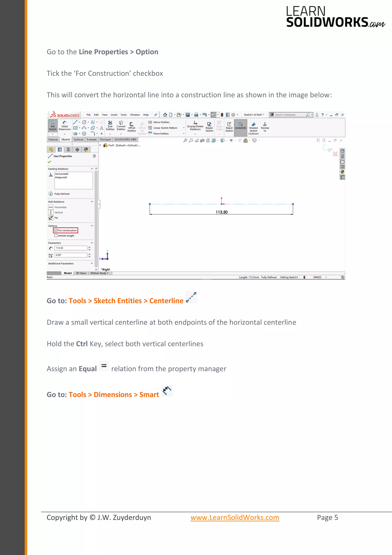Switch to the Evaluate tab
This screenshot has width=392, height=555.
(92, 140)
